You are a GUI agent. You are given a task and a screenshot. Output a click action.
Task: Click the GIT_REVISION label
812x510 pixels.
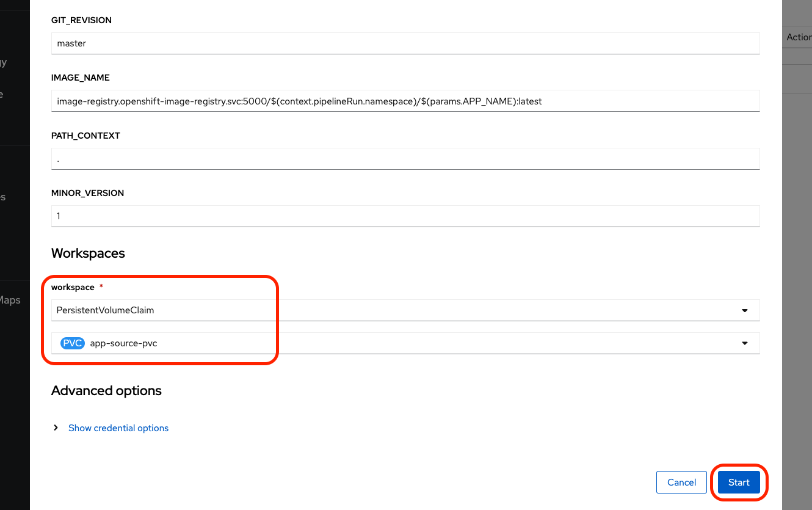pyautogui.click(x=81, y=20)
